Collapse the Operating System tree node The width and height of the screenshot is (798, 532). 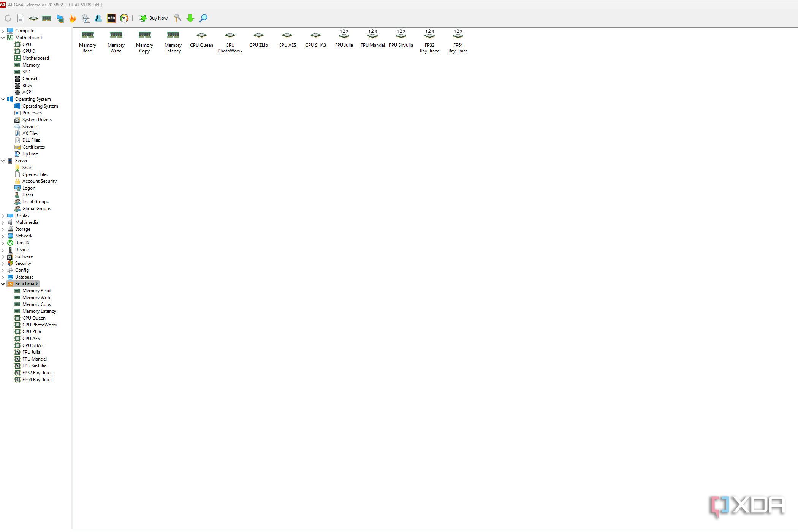[x=3, y=99]
